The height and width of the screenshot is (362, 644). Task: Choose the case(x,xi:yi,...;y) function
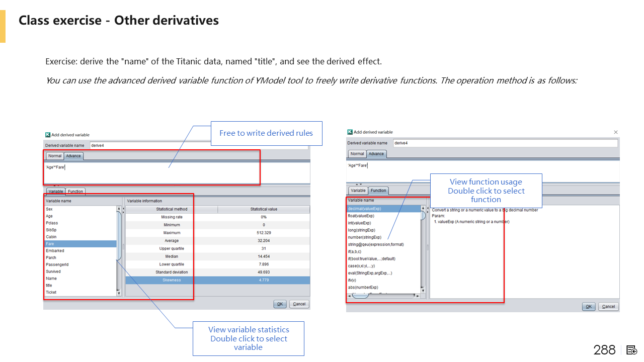tap(361, 266)
